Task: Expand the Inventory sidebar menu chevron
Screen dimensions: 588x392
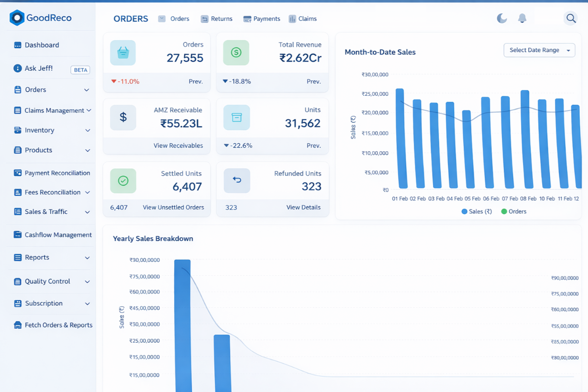Action: [x=88, y=130]
